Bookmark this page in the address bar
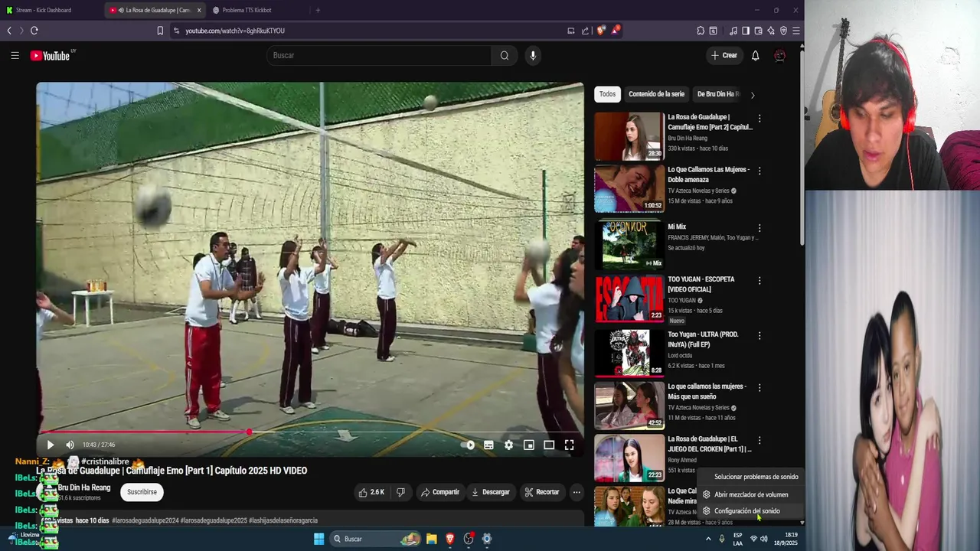Screen dimensions: 980x551 tap(160, 31)
